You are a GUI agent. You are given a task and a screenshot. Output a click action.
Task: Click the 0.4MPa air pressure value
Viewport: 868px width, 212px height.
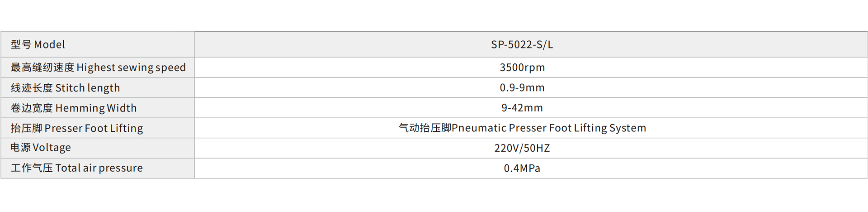pos(522,169)
